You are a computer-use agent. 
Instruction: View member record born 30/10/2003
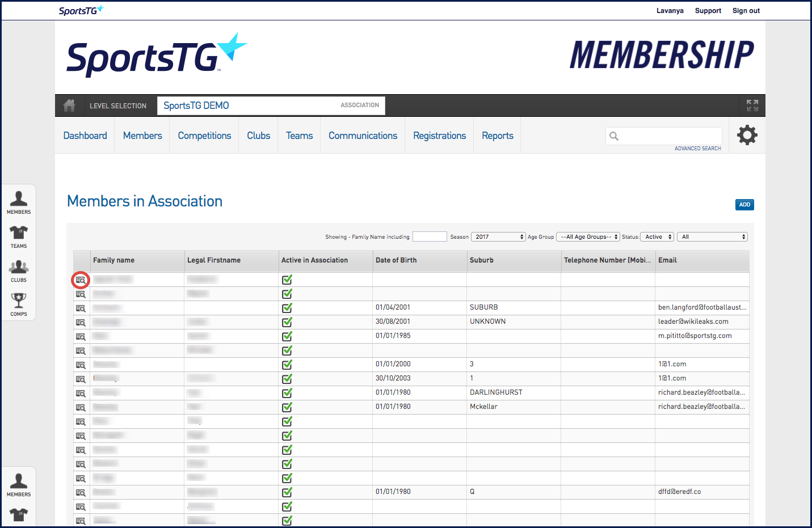point(81,379)
